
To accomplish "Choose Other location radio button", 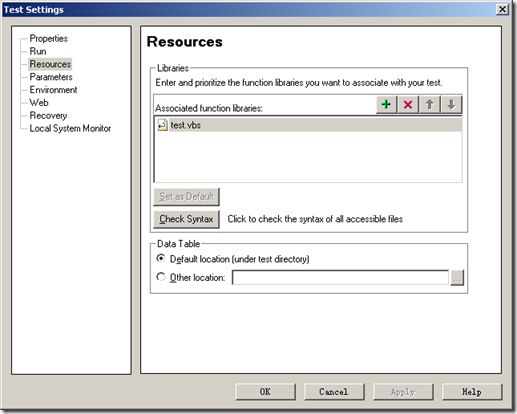I will [x=161, y=277].
